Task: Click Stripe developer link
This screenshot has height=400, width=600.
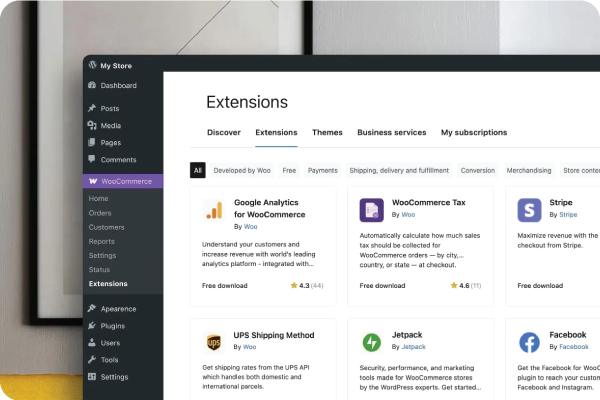Action: click(568, 215)
